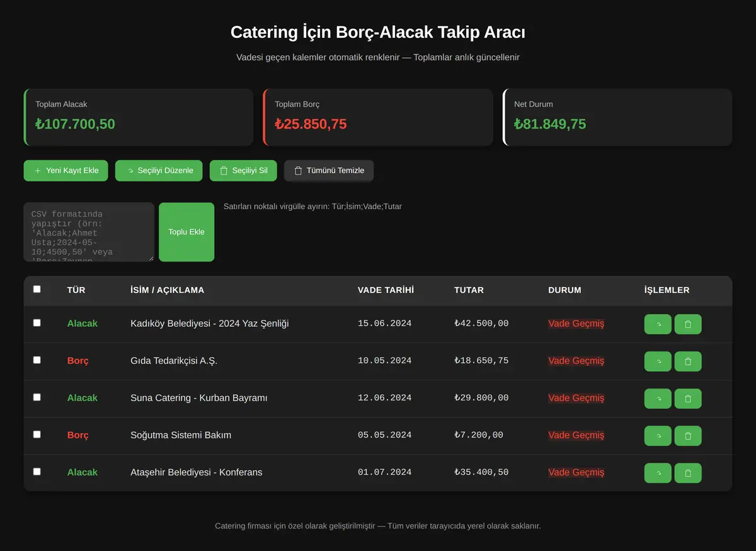Click the TUTAR column header
The height and width of the screenshot is (551, 756).
click(469, 290)
